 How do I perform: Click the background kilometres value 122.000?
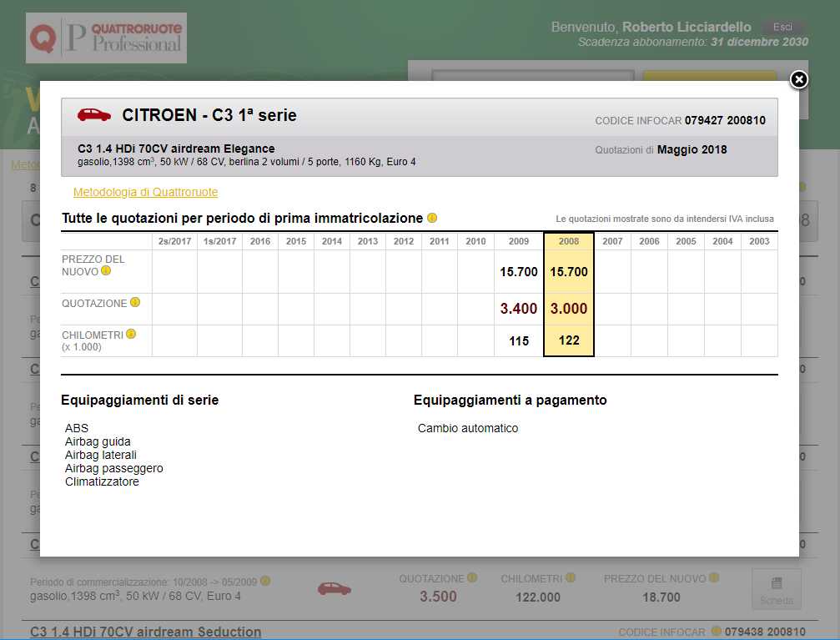[x=538, y=597]
